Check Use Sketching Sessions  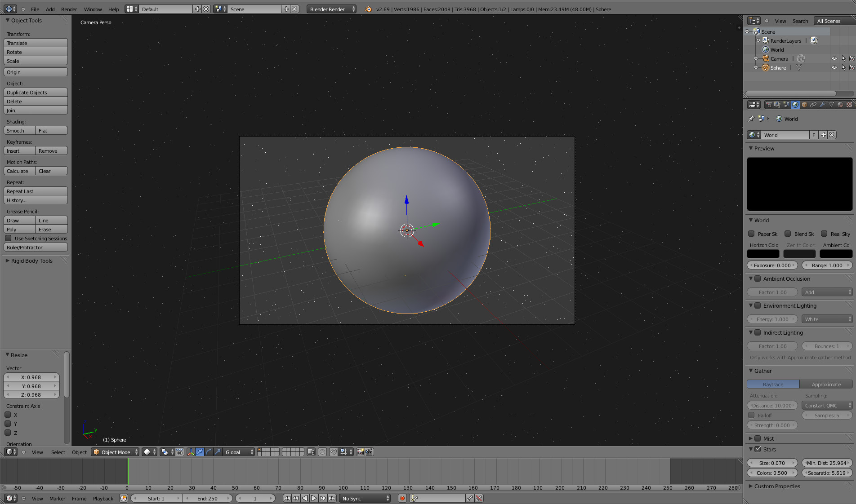pos(8,238)
